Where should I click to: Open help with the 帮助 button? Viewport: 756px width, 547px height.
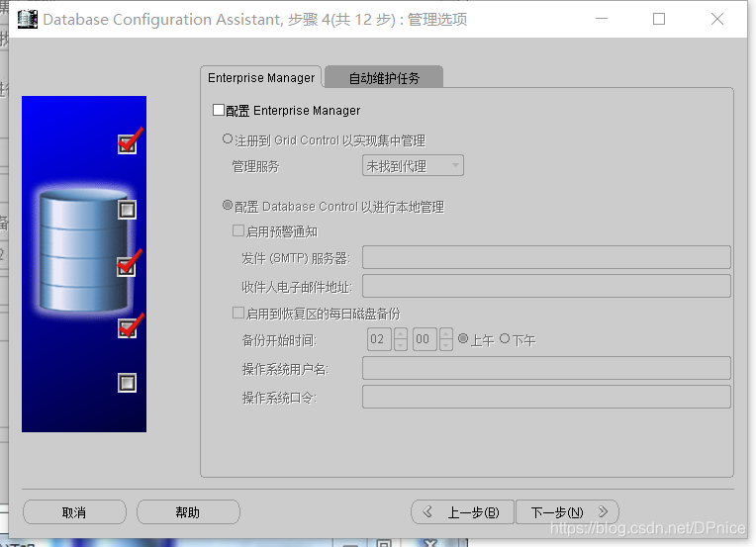(188, 511)
